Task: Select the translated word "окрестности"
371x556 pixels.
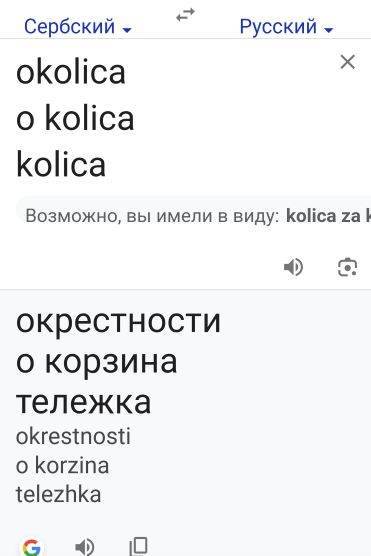Action: tap(118, 321)
